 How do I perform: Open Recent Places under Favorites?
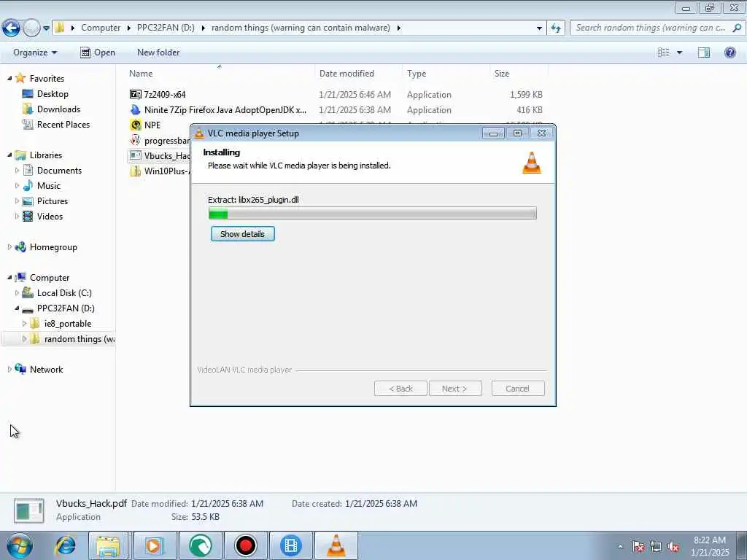(x=63, y=124)
